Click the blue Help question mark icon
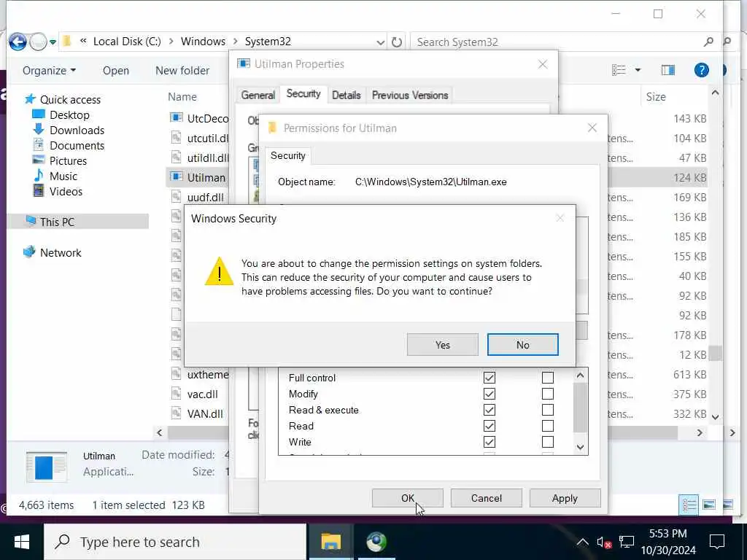This screenshot has height=560, width=747. [x=701, y=70]
